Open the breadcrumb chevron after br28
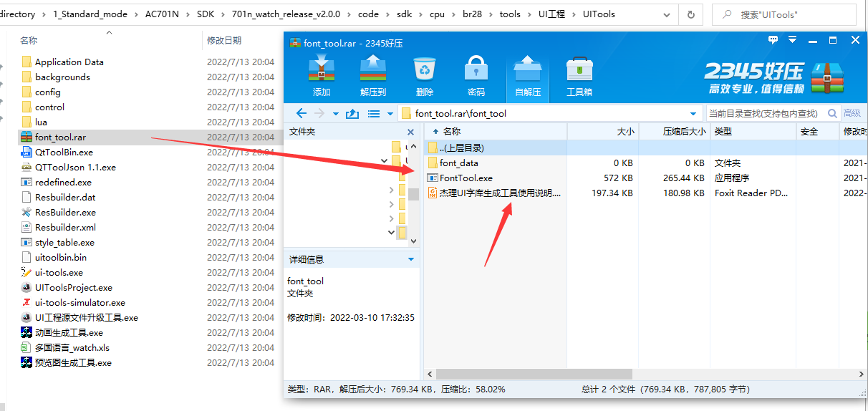Screen dimensions: 868x411 click(x=490, y=14)
